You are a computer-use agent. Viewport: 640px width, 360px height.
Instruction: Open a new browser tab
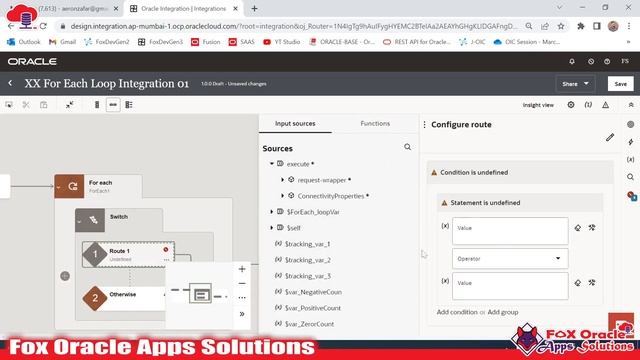[254, 9]
